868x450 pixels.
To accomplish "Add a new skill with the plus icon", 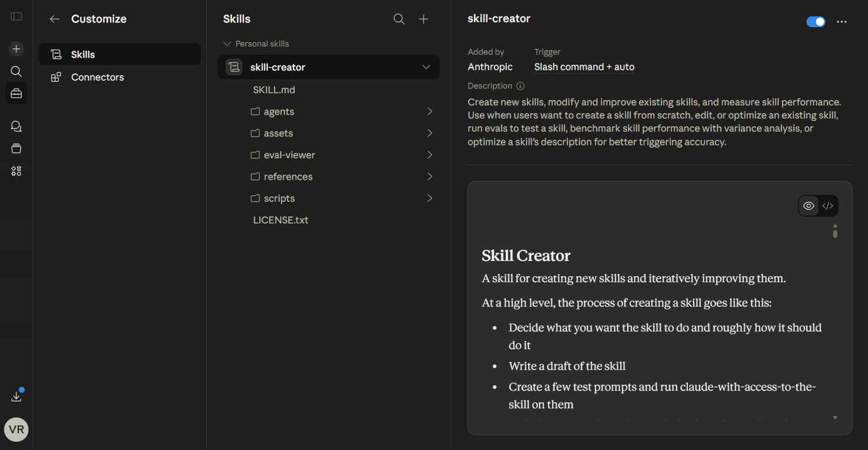I will [x=424, y=19].
